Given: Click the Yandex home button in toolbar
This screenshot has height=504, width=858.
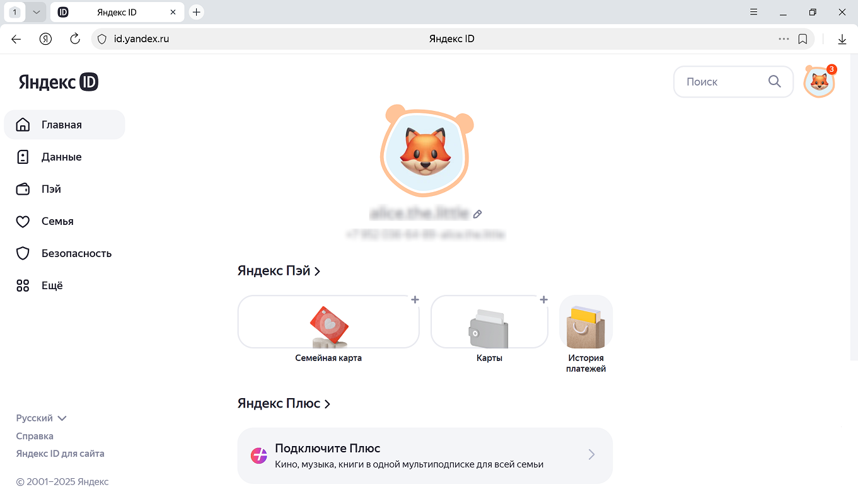Looking at the screenshot, I should tap(45, 39).
